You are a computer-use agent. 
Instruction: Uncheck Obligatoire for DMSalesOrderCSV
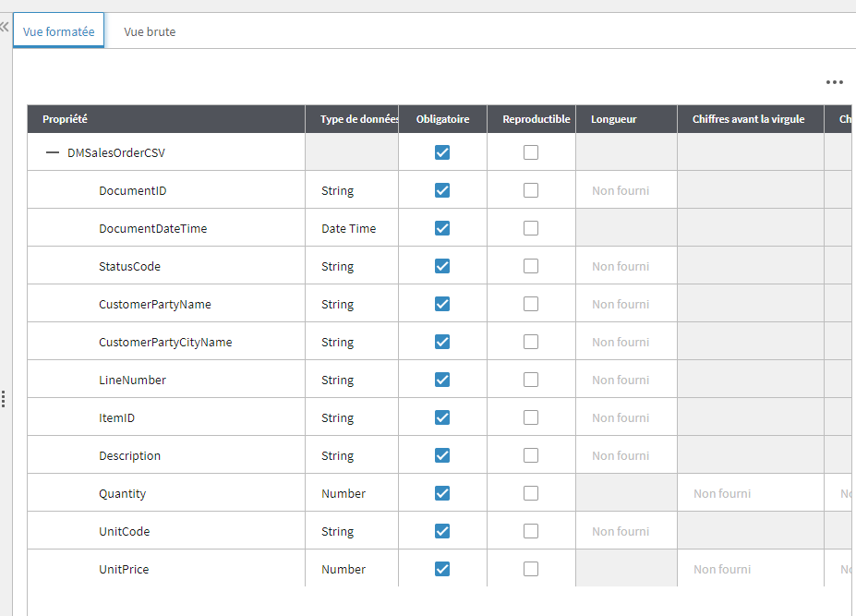[442, 152]
